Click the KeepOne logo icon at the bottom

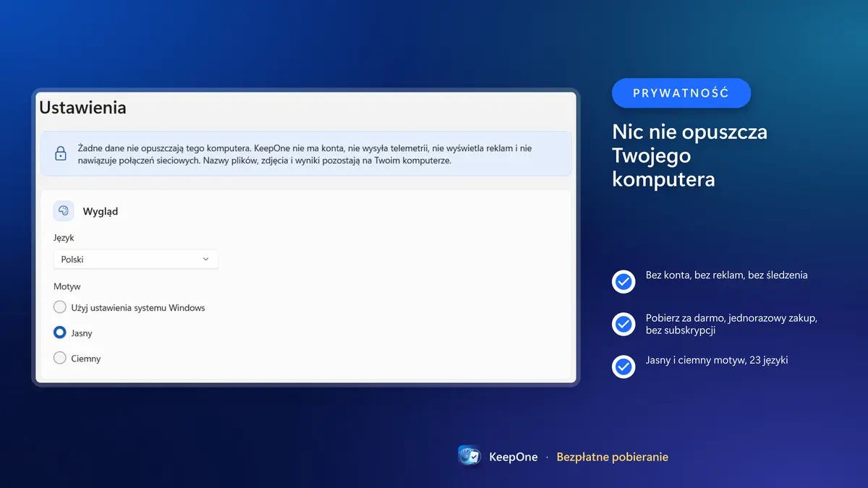[470, 456]
